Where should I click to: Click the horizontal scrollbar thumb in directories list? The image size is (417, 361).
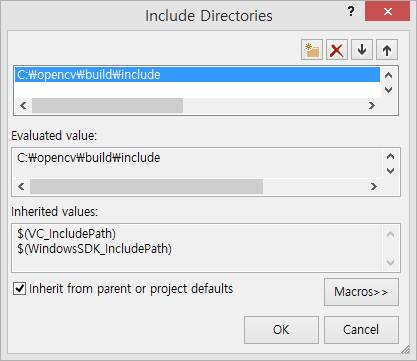tap(107, 106)
